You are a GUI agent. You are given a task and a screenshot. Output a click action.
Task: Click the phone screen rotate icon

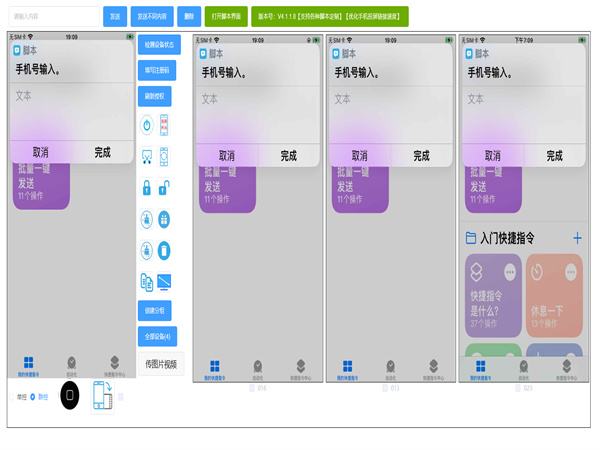click(x=103, y=395)
